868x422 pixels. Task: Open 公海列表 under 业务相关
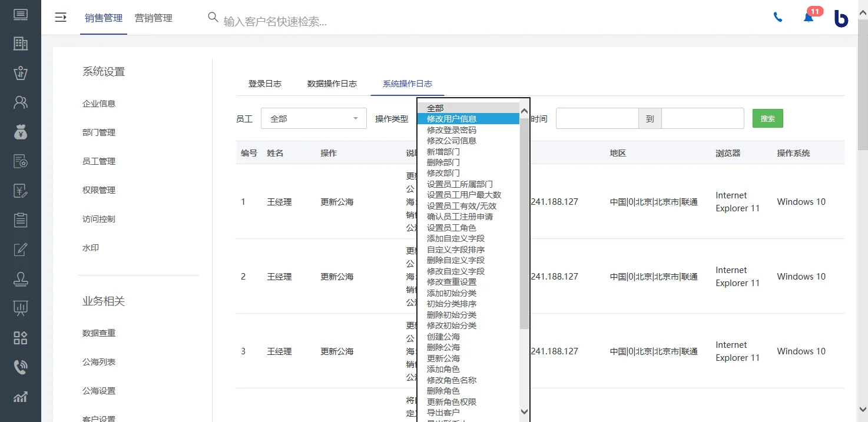coord(99,362)
